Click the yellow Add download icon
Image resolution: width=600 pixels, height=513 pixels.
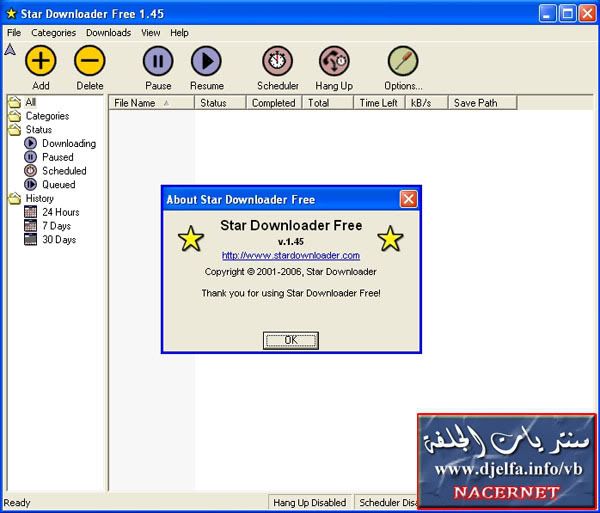(41, 60)
